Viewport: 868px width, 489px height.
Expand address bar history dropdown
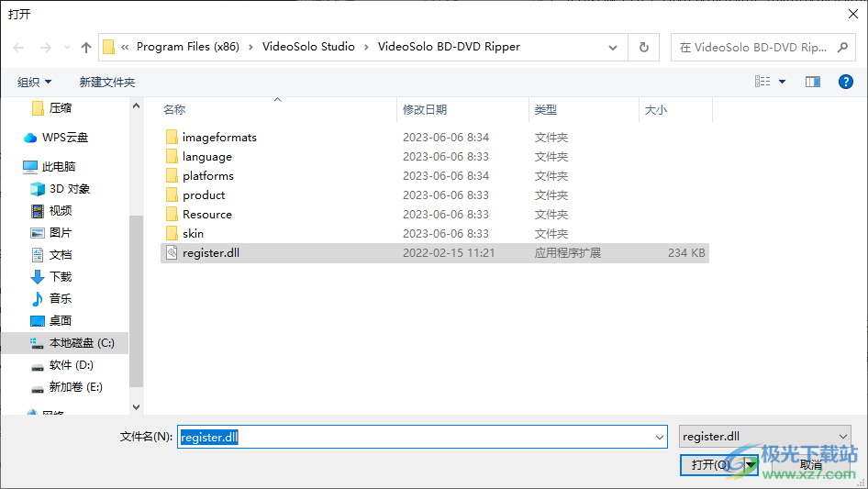point(613,48)
